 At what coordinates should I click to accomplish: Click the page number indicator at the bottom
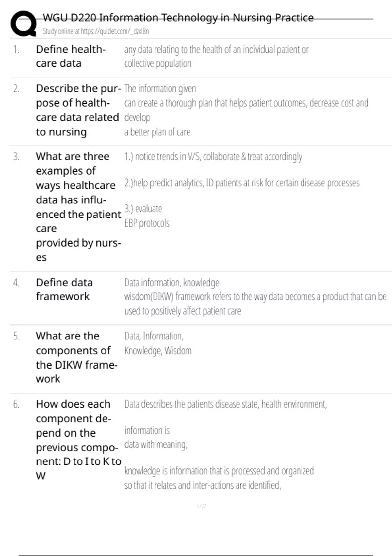tap(201, 506)
